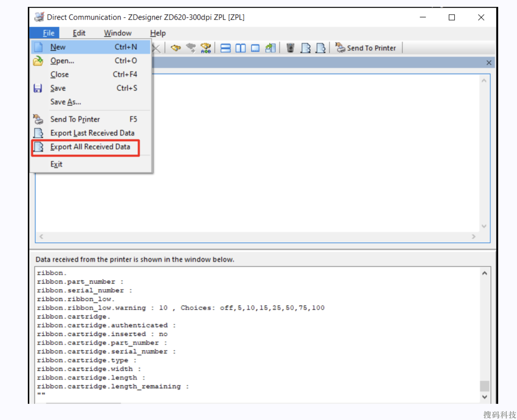Click the Find binoculars toolbar icon
The image size is (517, 420).
point(176,48)
